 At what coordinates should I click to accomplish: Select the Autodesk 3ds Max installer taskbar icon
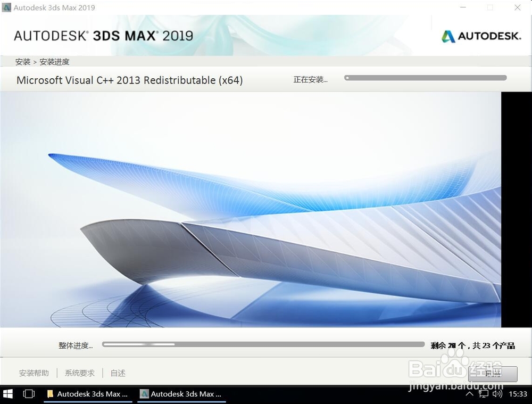pos(181,394)
